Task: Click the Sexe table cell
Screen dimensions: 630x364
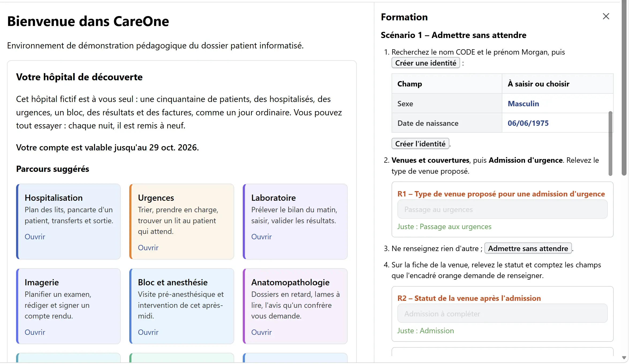Action: [x=447, y=104]
